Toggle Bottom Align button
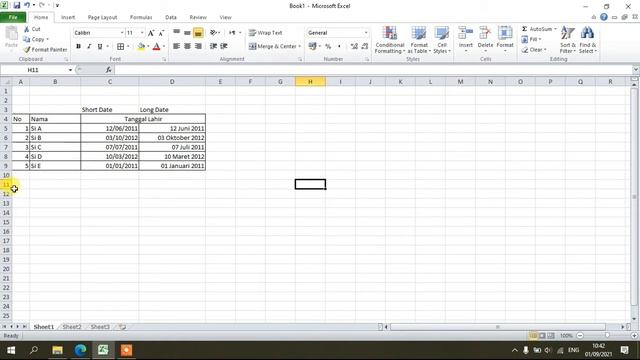The height and width of the screenshot is (360, 640). pyautogui.click(x=198, y=33)
